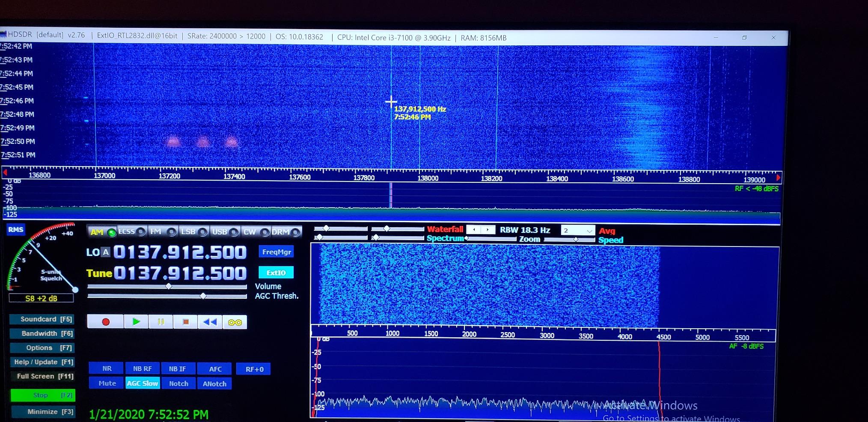Click the green play button
Viewport: 868px width, 422px height.
click(x=136, y=322)
